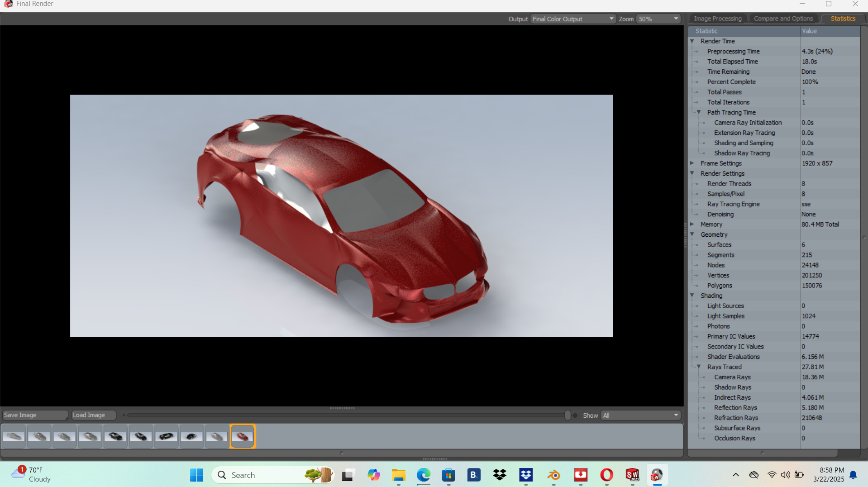Switch to the Compare and Options tab
The height and width of the screenshot is (487, 868).
pyautogui.click(x=783, y=18)
